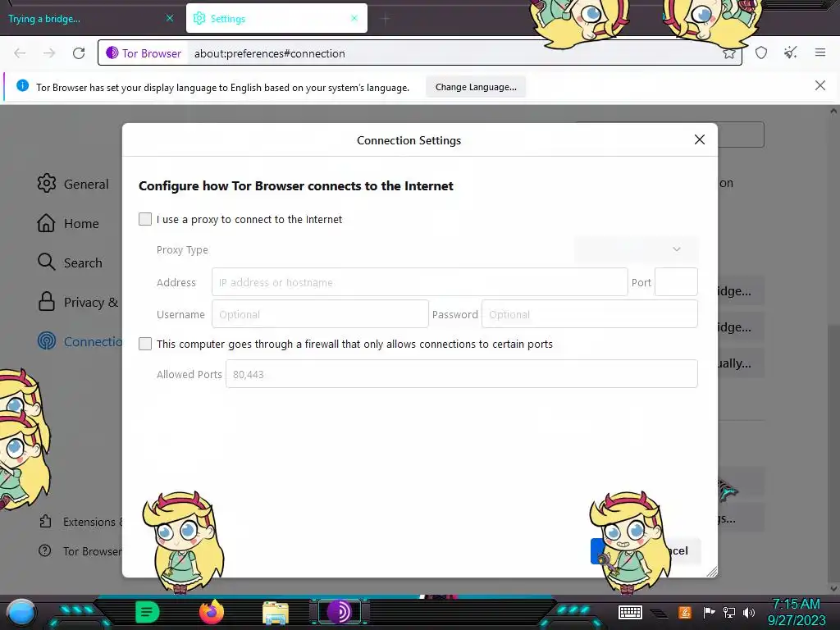
Task: Click the New Identity broom icon
Action: coord(790,52)
